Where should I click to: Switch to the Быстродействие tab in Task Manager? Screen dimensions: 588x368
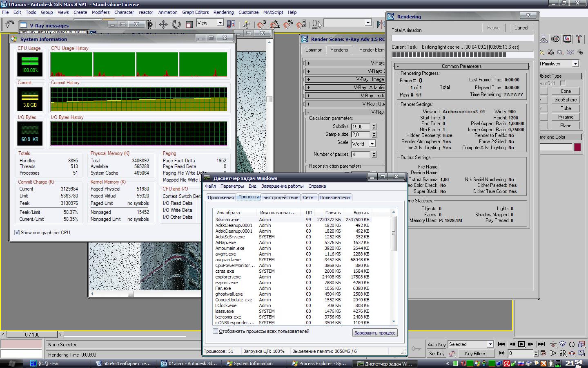tap(281, 197)
